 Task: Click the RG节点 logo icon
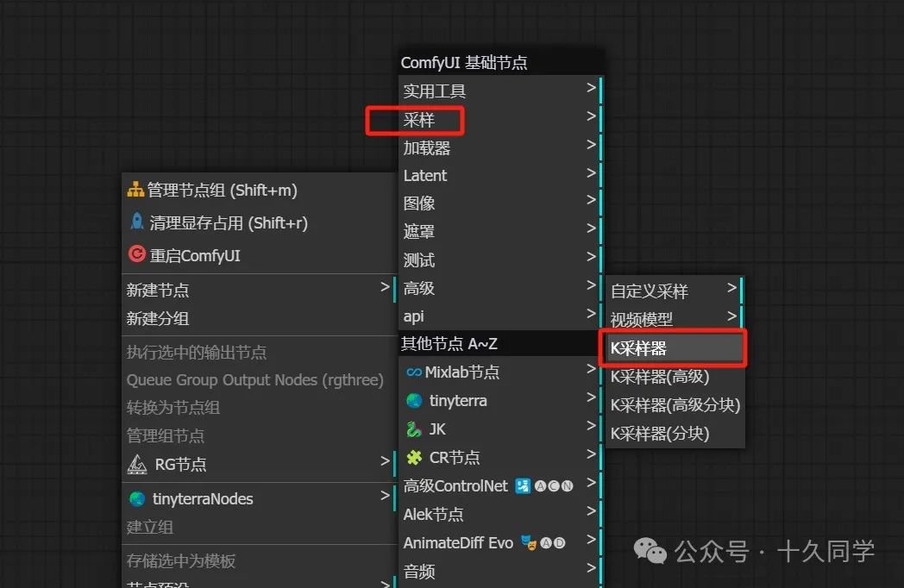point(137,464)
